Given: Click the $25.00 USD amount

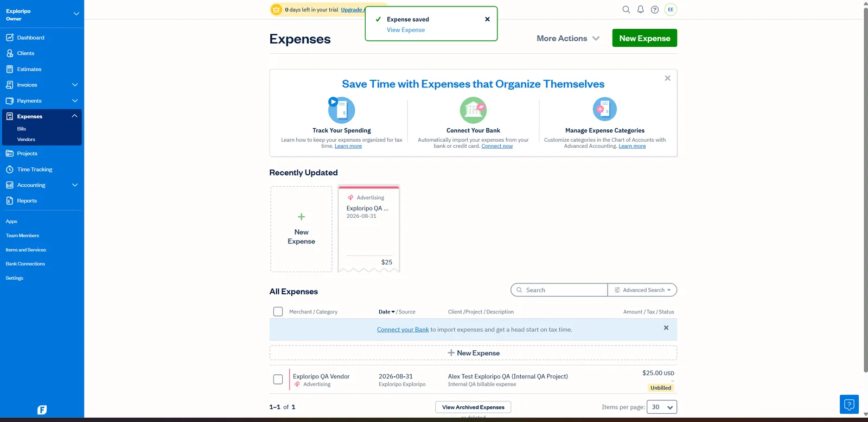Looking at the screenshot, I should click(658, 373).
